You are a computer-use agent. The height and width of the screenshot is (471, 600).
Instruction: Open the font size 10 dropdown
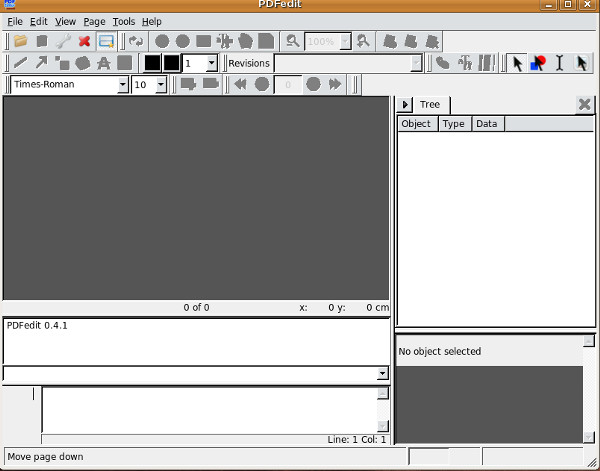tap(161, 85)
